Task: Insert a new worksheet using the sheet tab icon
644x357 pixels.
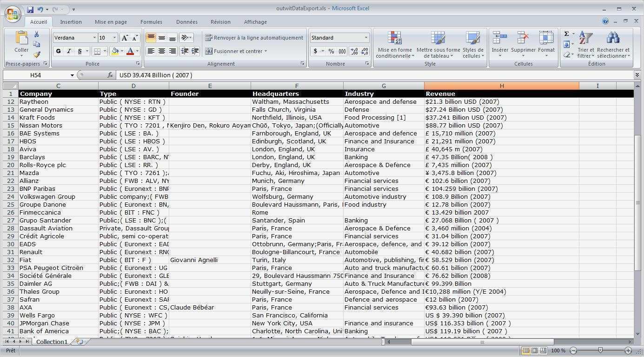Action: tap(80, 342)
